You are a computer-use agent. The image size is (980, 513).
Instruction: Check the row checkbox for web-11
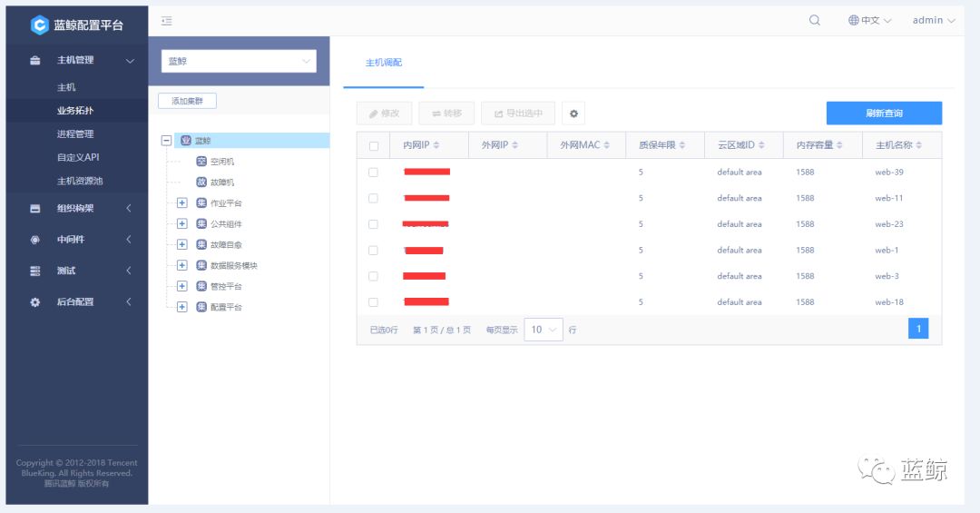[x=373, y=198]
